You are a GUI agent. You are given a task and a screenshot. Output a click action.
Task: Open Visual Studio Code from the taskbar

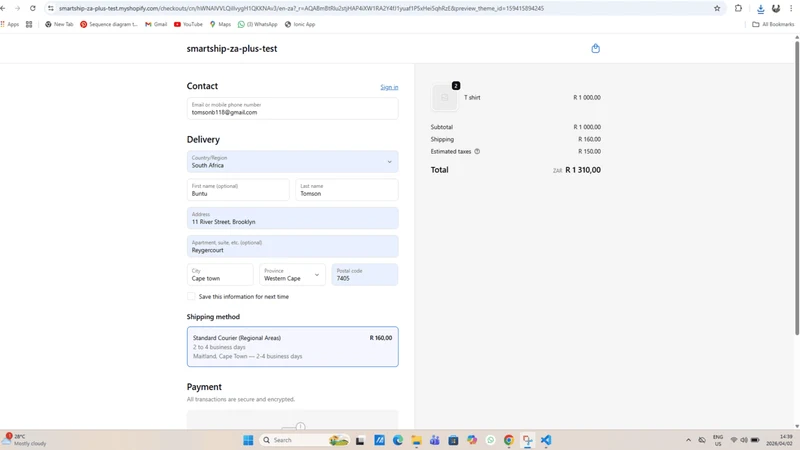point(546,440)
